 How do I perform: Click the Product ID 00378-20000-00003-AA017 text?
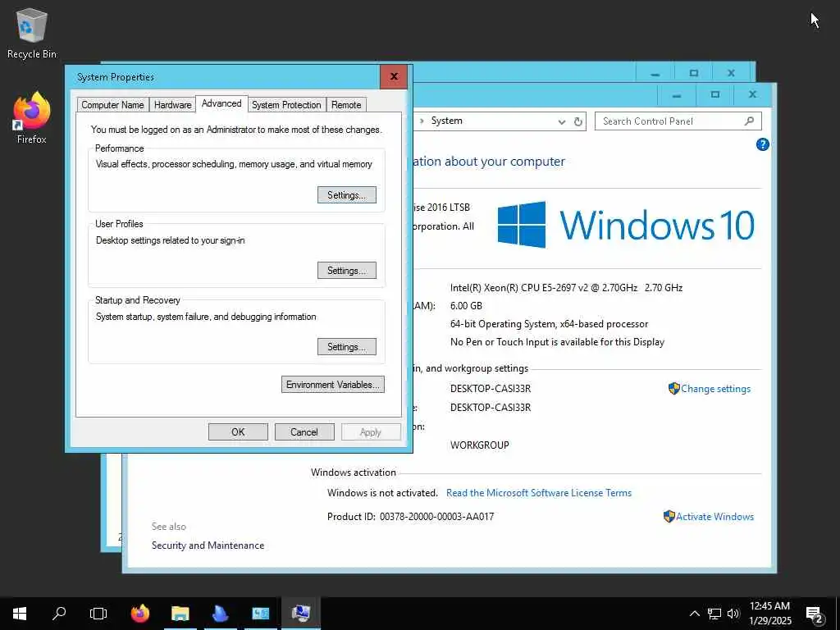point(410,517)
